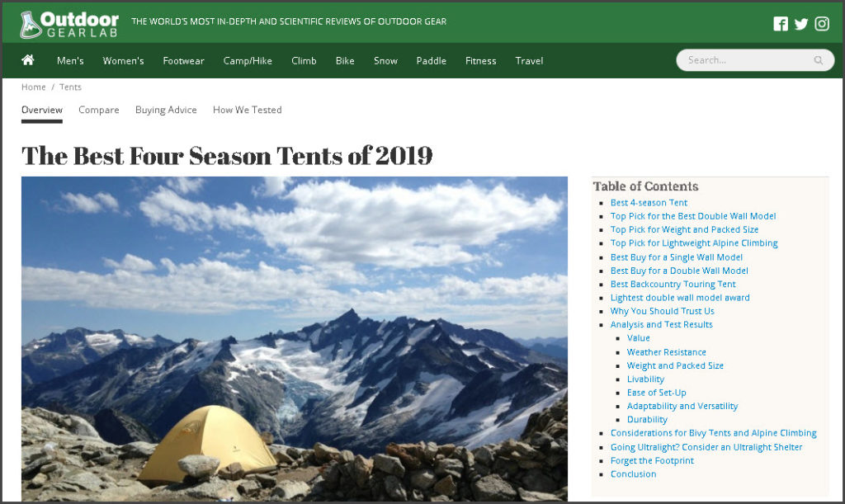
Task: Jump to Considerations for Bivy Tents section
Action: point(714,433)
